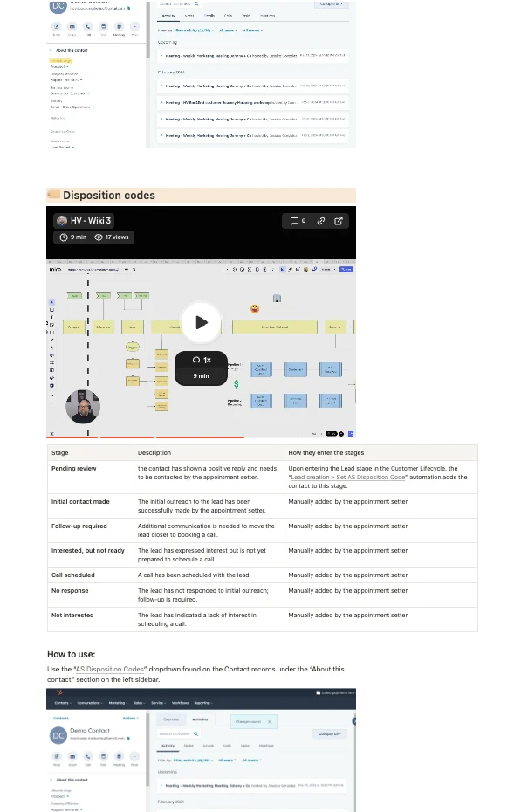The height and width of the screenshot is (812, 521).
Task: Click the Miro logo in video thumbnail
Action: tap(55, 269)
